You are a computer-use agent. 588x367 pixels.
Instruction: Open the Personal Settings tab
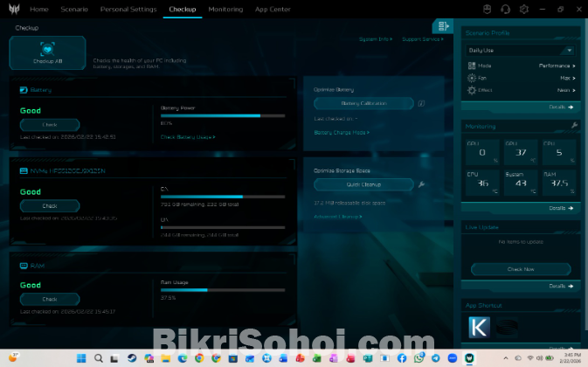tap(128, 9)
